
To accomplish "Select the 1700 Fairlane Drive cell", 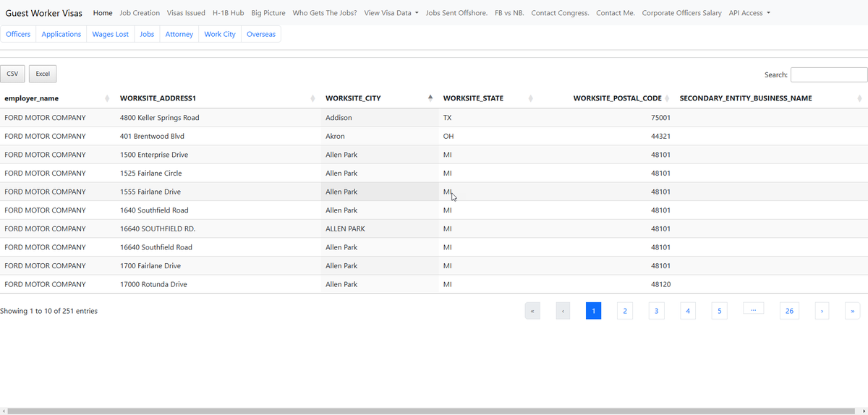I will click(218, 265).
